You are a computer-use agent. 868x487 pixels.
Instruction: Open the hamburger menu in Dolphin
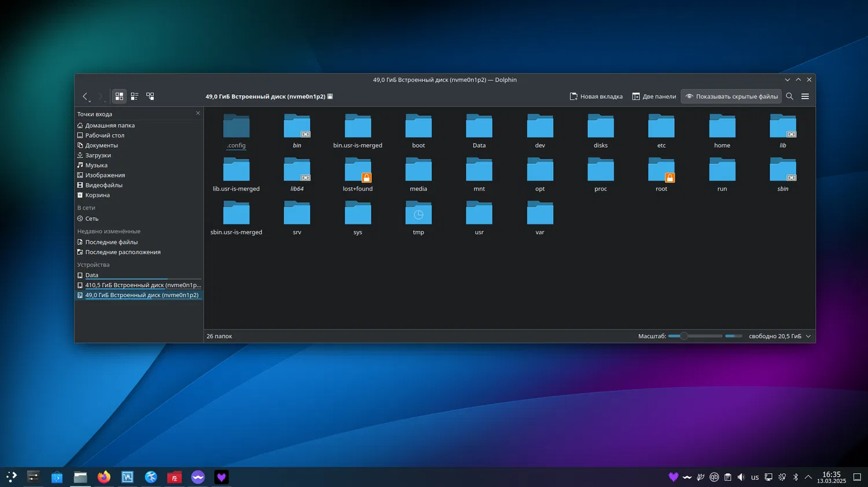805,96
